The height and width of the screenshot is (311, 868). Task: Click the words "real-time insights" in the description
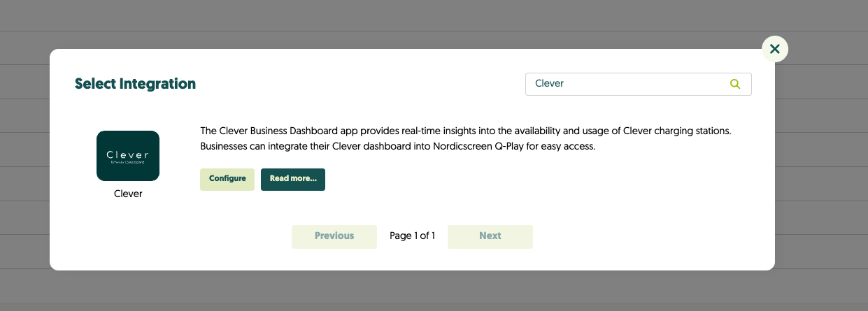coord(429,131)
